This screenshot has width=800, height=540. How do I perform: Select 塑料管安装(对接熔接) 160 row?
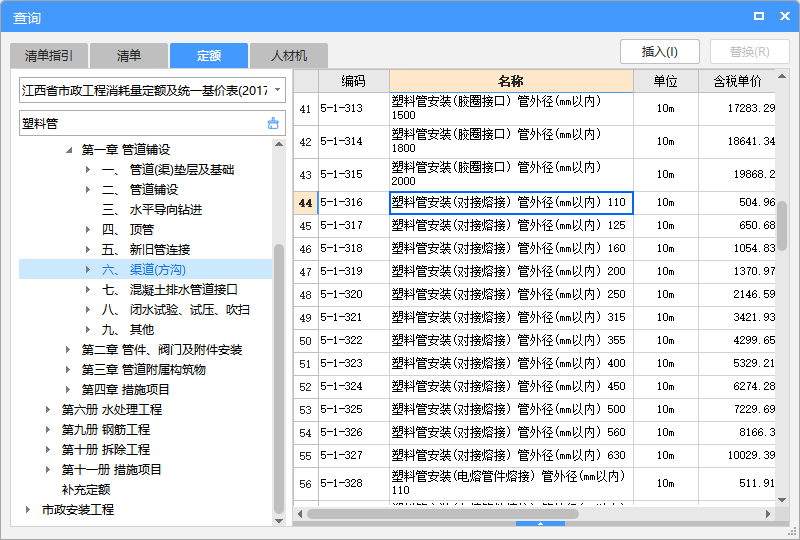(511, 249)
